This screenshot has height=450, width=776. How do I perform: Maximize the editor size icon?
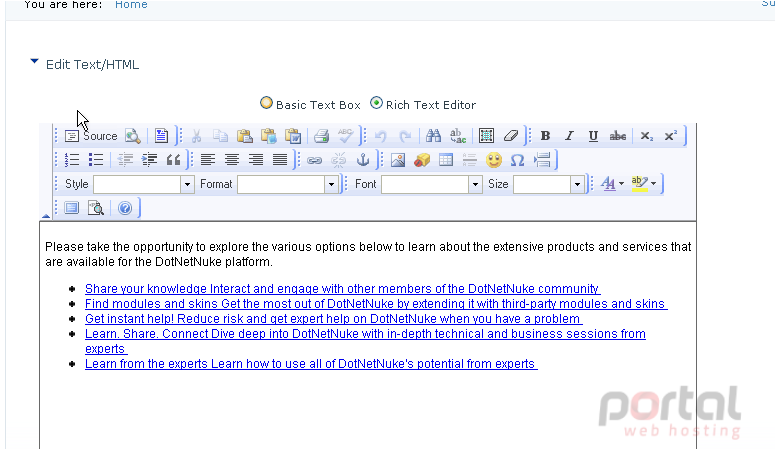click(72, 208)
